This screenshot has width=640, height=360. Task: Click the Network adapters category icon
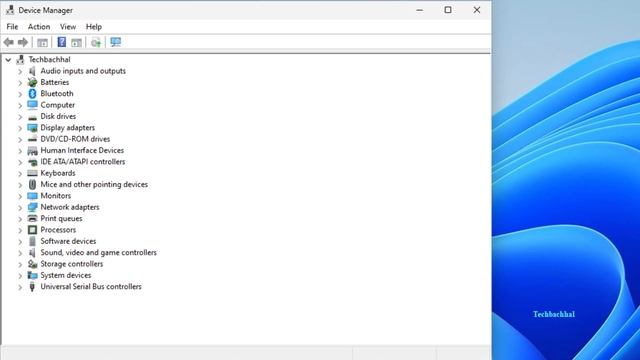(x=32, y=207)
